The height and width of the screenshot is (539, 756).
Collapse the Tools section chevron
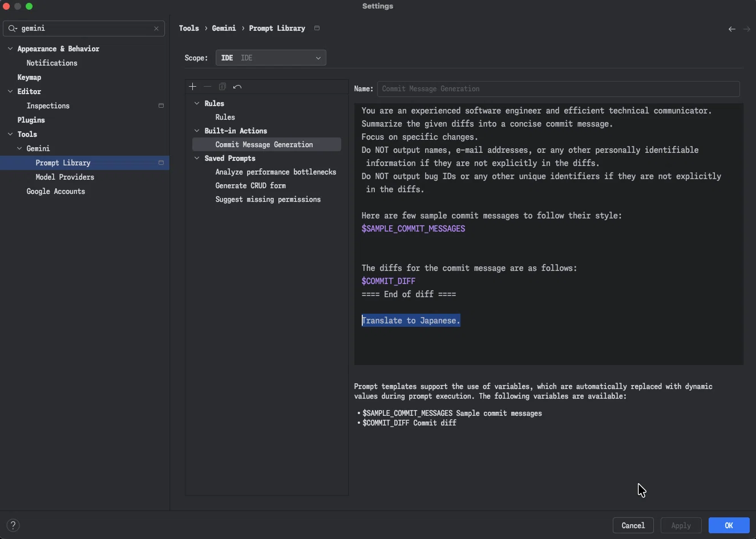pos(10,134)
